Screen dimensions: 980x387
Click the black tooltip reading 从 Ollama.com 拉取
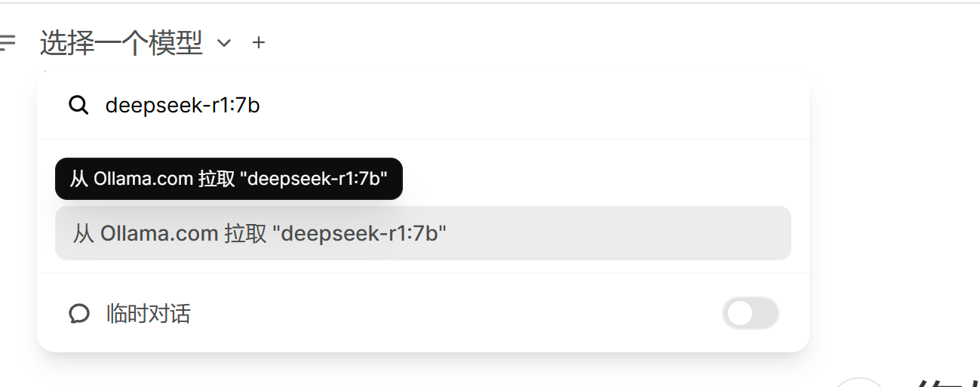coord(229,179)
